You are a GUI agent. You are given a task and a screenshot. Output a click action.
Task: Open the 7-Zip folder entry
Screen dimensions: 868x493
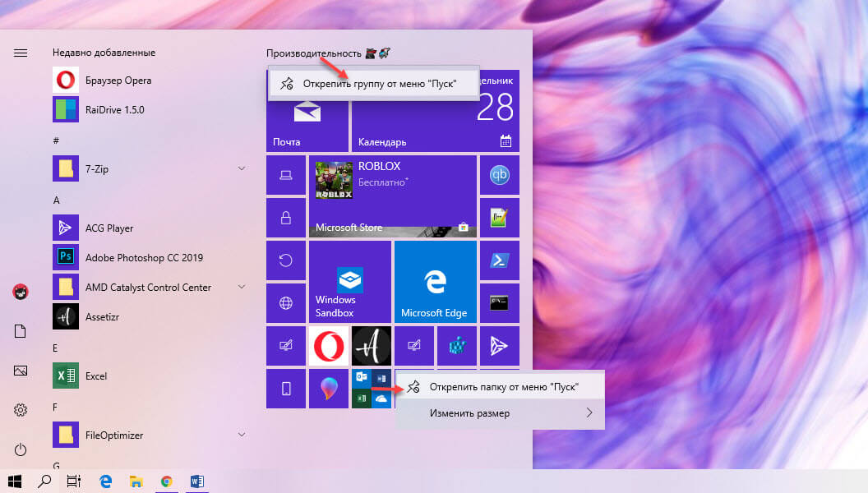(x=150, y=168)
